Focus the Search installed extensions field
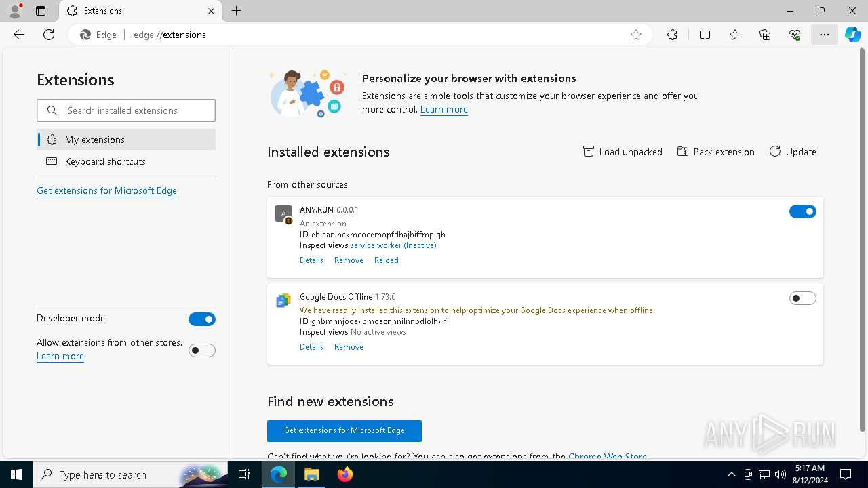868x488 pixels. click(x=126, y=110)
